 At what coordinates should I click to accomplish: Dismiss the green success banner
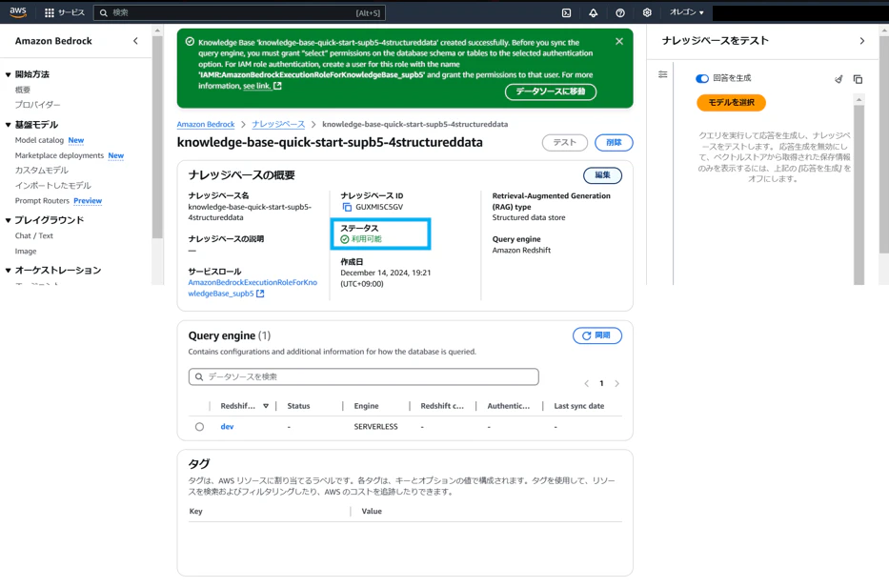click(x=619, y=41)
